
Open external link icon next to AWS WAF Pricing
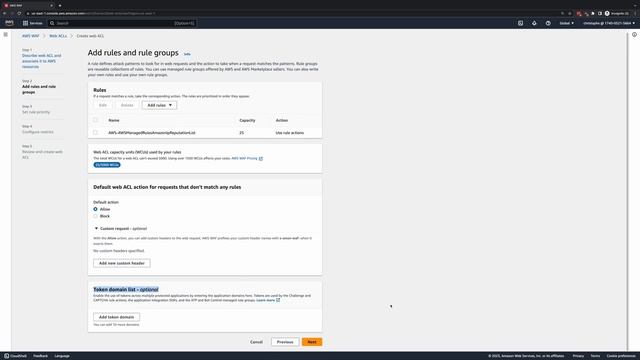[261, 158]
